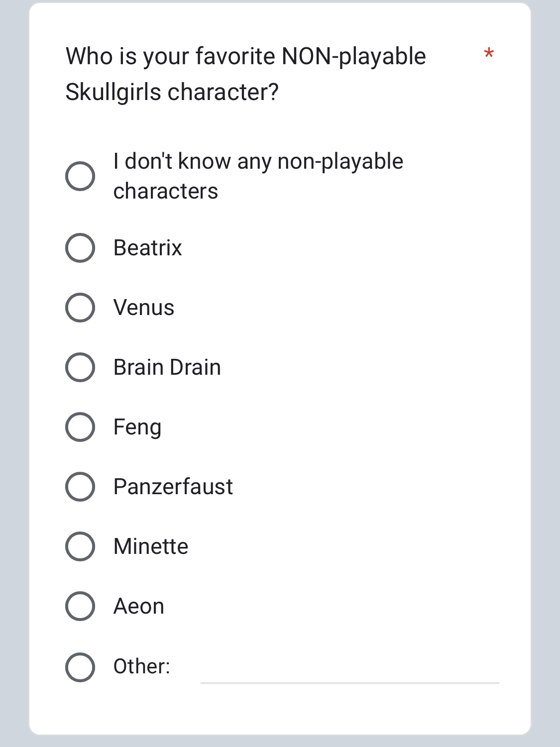560x747 pixels.
Task: Click the "Panzerfaust" label text
Action: 173,487
